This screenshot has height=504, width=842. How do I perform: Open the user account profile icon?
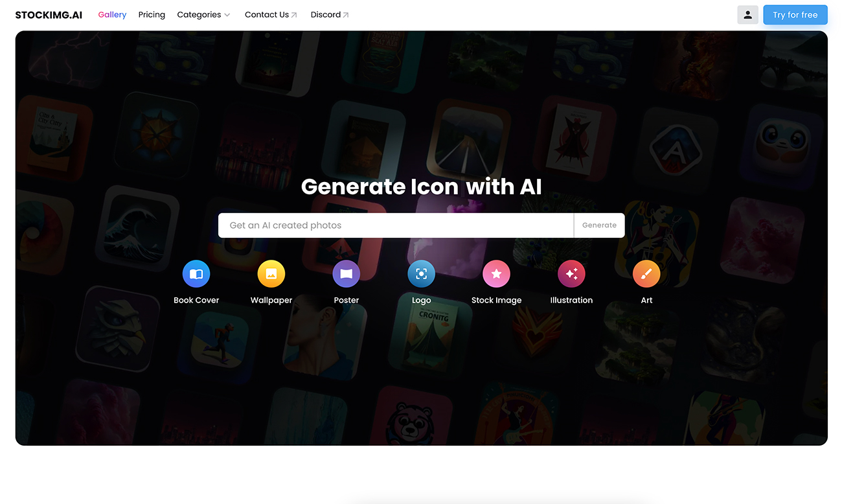(x=747, y=15)
